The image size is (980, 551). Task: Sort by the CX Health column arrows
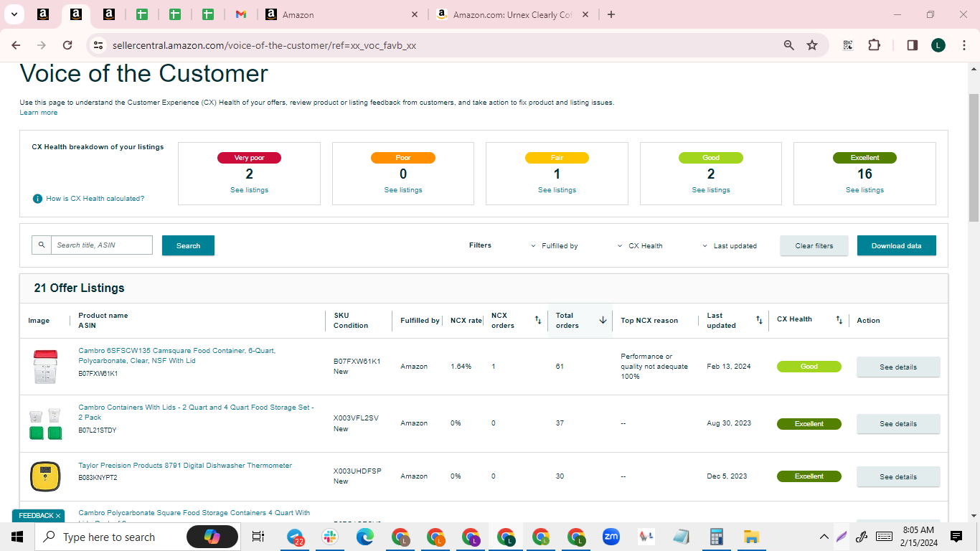click(839, 320)
